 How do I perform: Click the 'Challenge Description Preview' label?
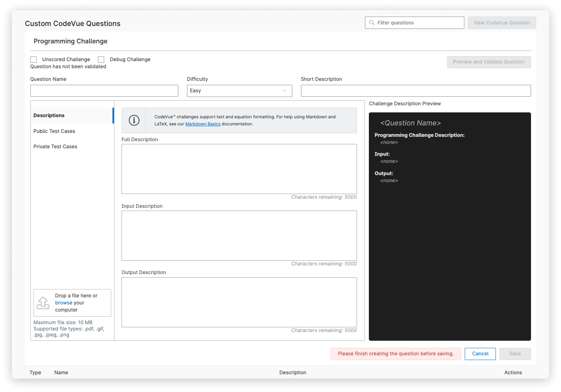point(405,104)
